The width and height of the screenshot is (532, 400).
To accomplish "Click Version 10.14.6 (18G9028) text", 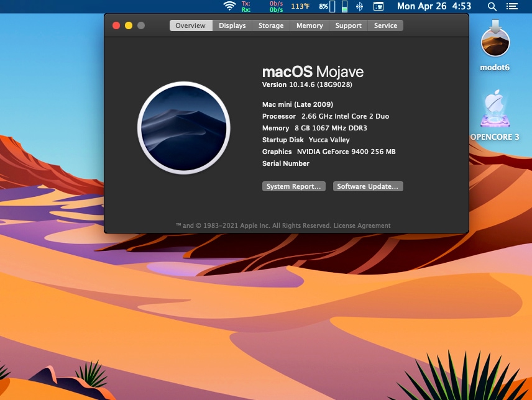I will coord(307,84).
